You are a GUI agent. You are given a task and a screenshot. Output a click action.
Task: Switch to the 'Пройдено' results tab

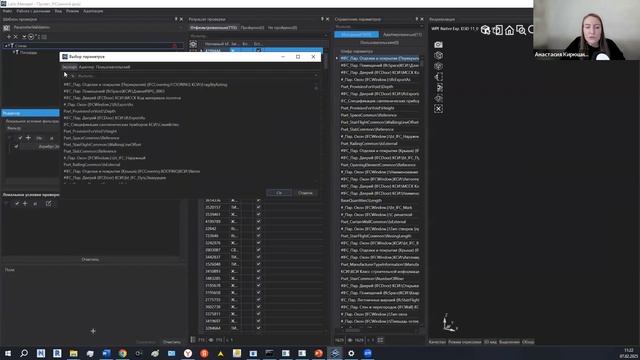pos(252,28)
